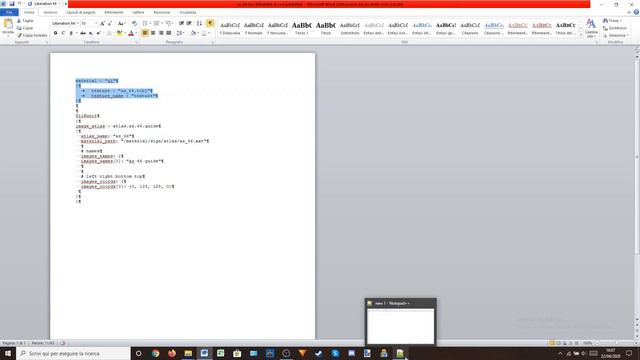
Task: Switch to the Home ribbon tab
Action: point(29,12)
